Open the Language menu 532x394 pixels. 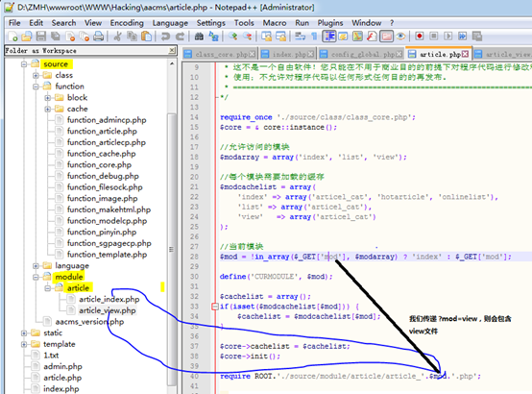(x=170, y=23)
